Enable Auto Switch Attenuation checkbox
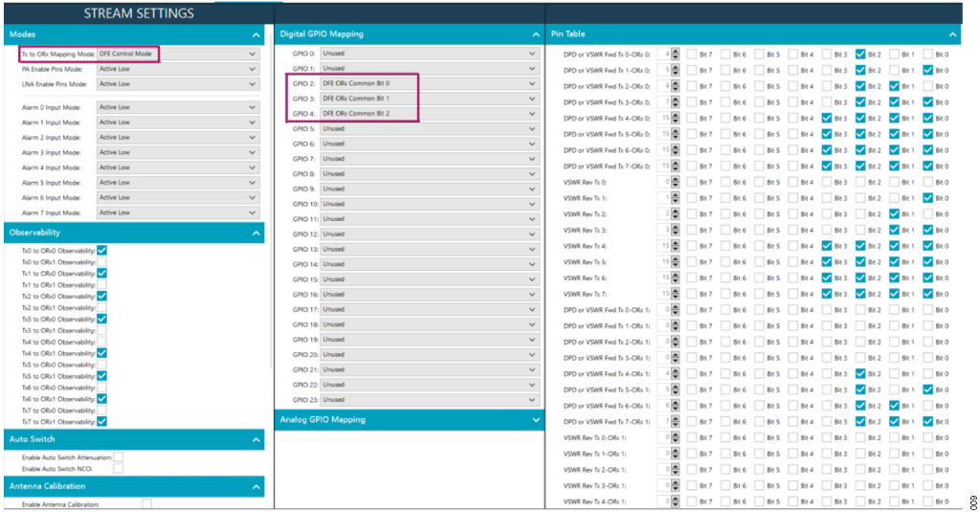Image resolution: width=980 pixels, height=512 pixels. [118, 457]
